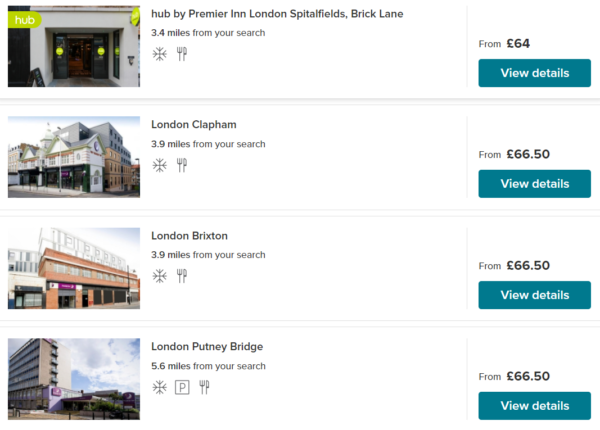
Task: Open the London Clapham hotel title
Action: [194, 125]
